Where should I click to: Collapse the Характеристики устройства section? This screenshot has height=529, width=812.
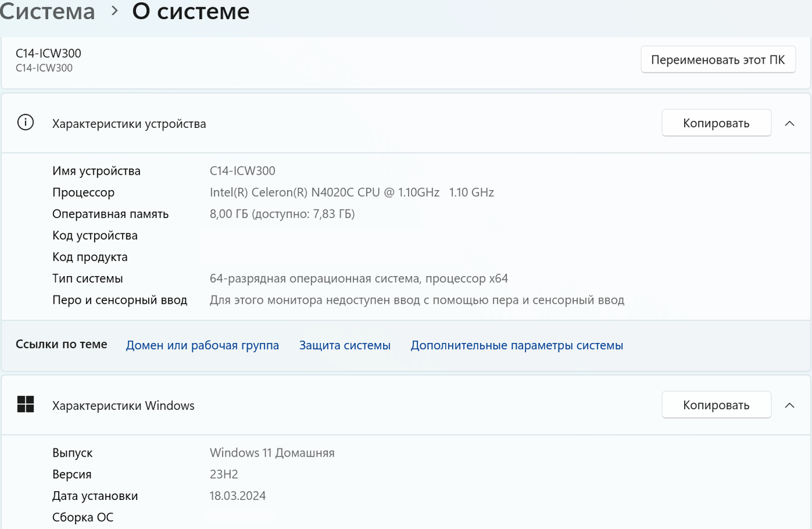tap(789, 123)
